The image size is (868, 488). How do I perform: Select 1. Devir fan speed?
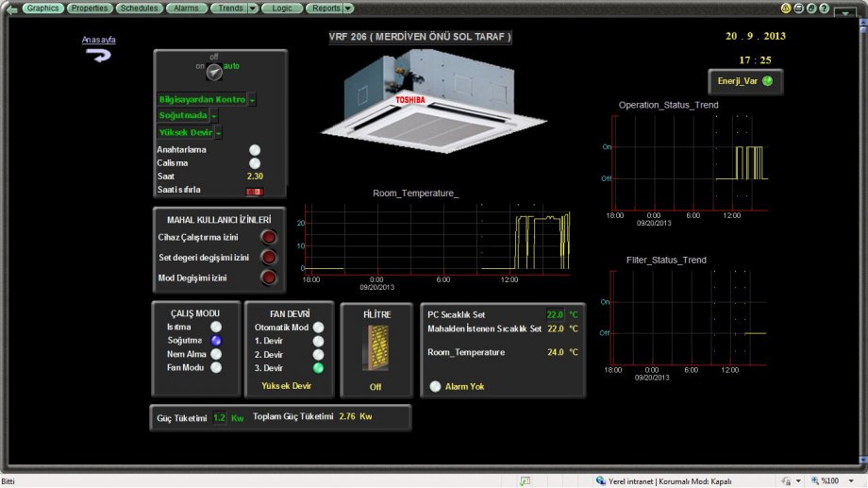318,341
